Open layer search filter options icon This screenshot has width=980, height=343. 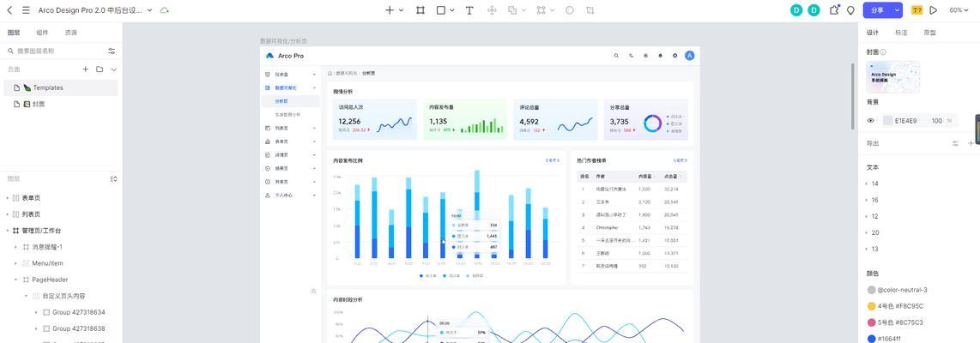(x=112, y=51)
